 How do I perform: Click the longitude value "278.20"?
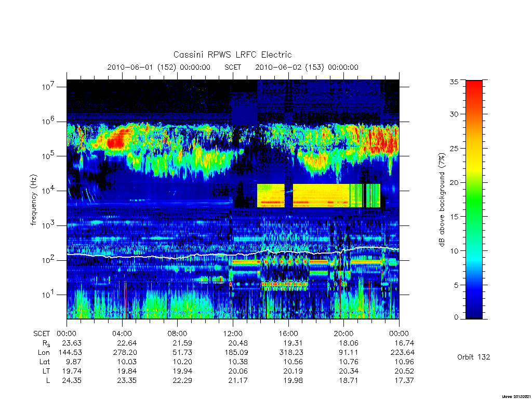tap(125, 353)
